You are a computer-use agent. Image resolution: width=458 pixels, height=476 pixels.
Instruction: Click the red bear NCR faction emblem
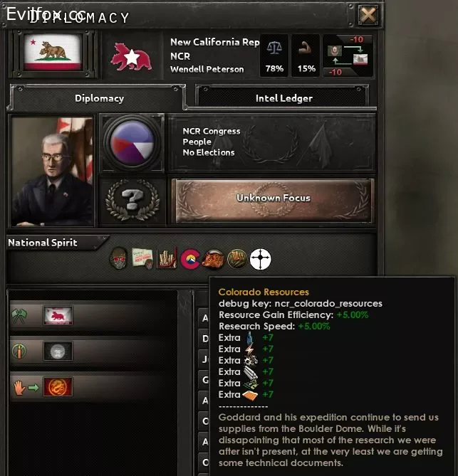131,56
